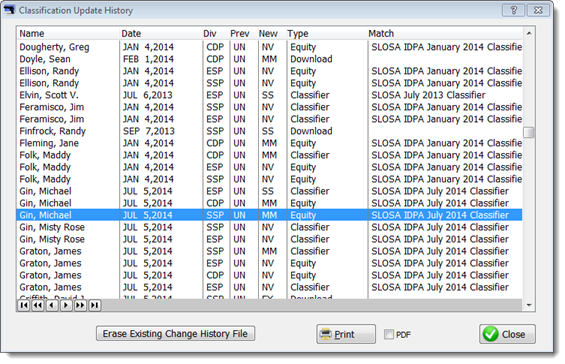This screenshot has height=364, width=565.
Task: Select the highlighted Gin, Michael SSP row
Action: tap(270, 215)
